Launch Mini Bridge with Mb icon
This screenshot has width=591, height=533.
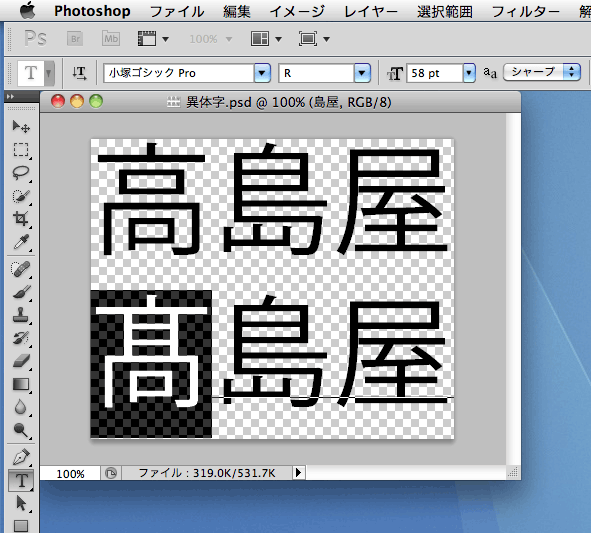[111, 38]
